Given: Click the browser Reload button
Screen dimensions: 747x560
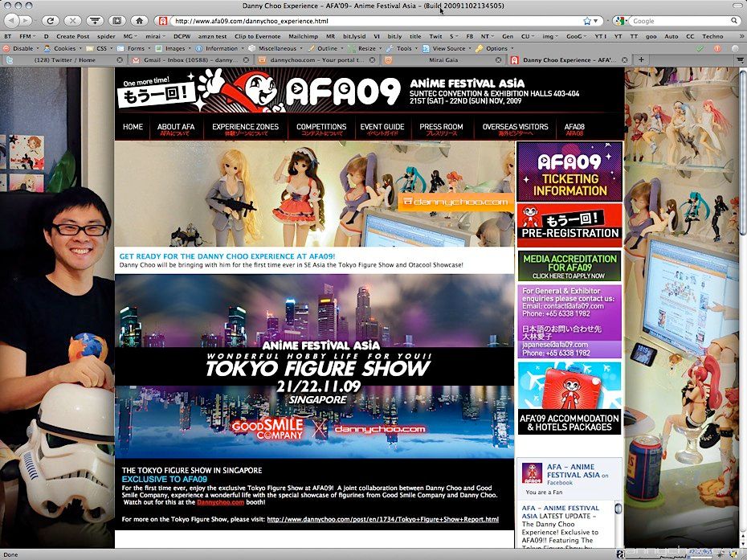Looking at the screenshot, I should [x=51, y=20].
